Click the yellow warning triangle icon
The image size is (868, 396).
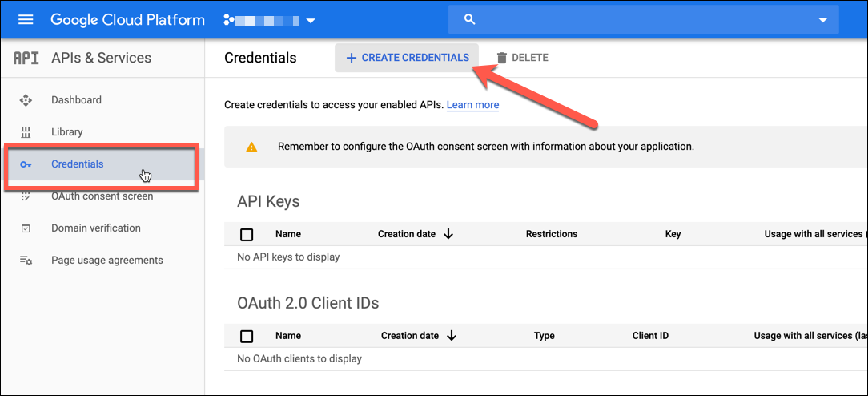[x=252, y=147]
